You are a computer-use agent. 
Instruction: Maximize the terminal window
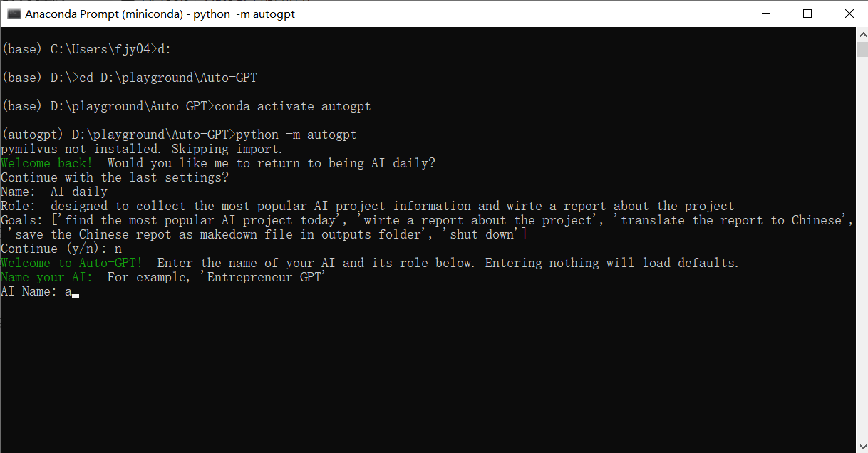(x=807, y=14)
